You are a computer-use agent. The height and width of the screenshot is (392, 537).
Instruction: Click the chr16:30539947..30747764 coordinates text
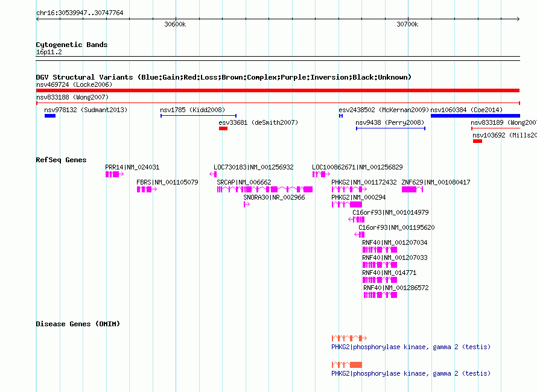point(80,13)
